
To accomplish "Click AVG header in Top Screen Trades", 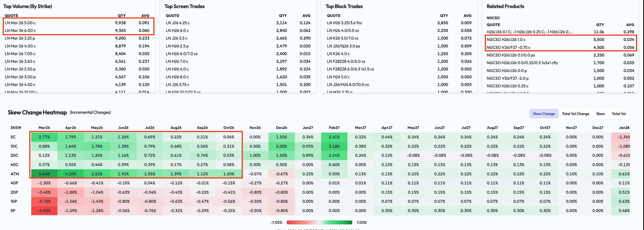I will 306,15.
